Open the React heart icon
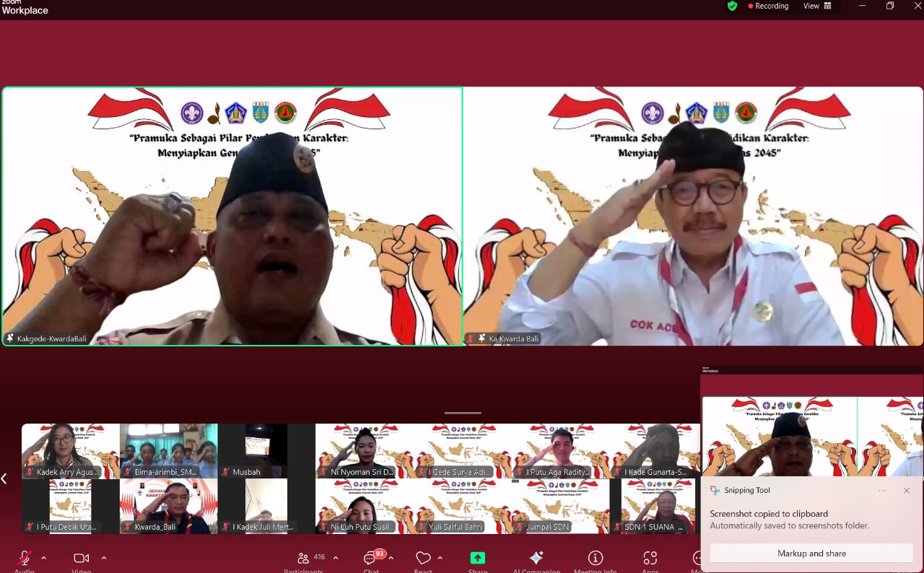 tap(423, 558)
